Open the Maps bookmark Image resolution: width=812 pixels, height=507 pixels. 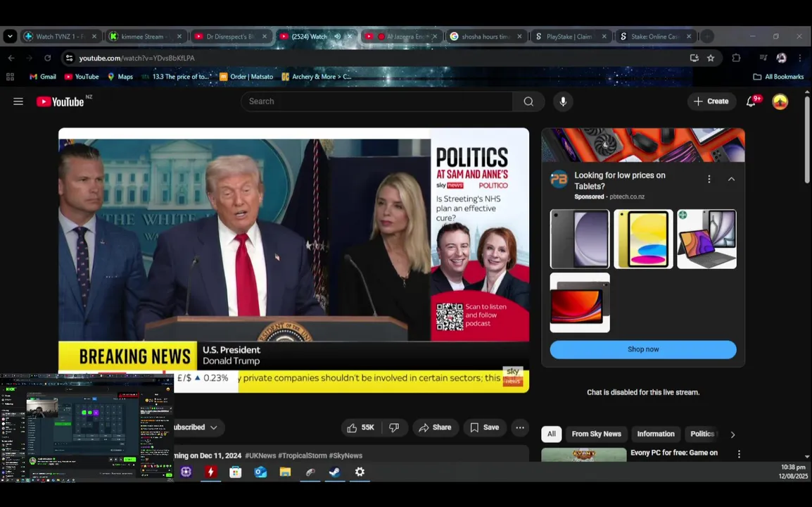click(120, 77)
